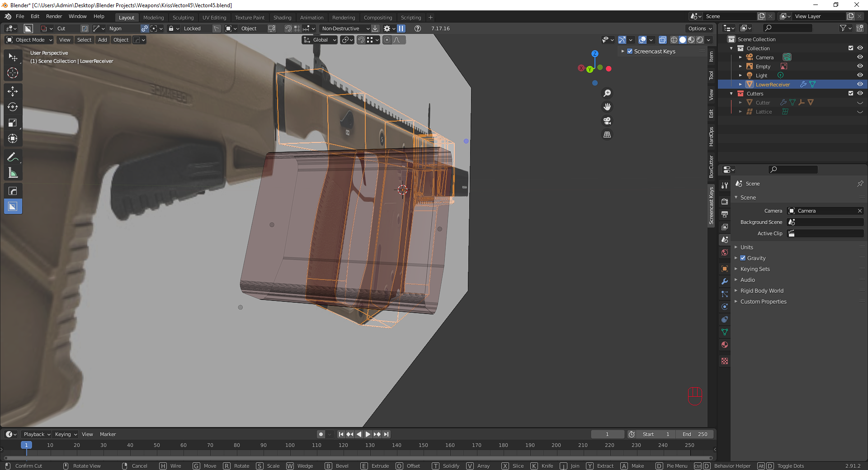The image size is (868, 470).
Task: Play the animation in the timeline
Action: (368, 434)
